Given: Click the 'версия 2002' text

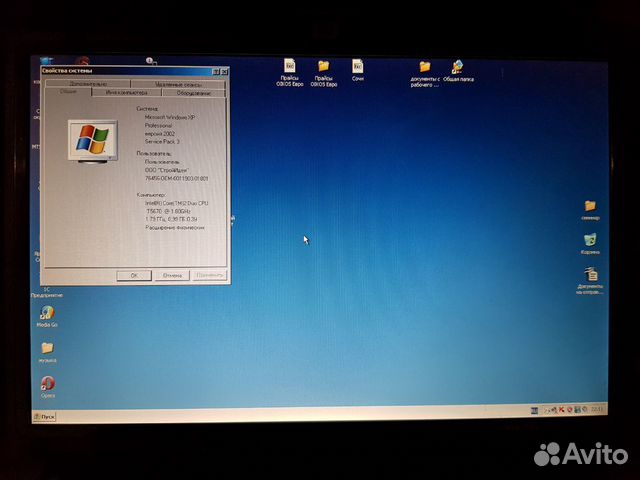Looking at the screenshot, I should click(x=160, y=133).
